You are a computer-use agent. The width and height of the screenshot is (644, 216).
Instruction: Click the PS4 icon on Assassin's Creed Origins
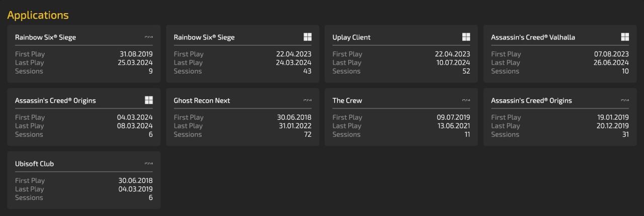pos(625,100)
